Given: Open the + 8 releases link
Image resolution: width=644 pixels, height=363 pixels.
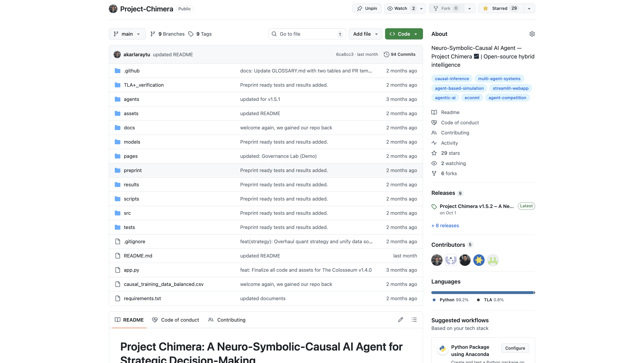Looking at the screenshot, I should (x=445, y=225).
